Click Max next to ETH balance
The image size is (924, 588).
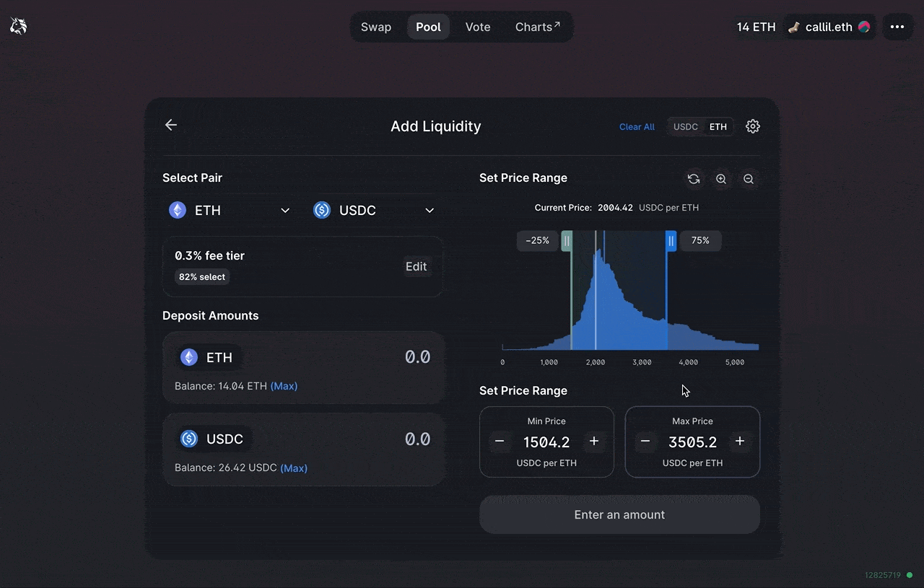284,386
